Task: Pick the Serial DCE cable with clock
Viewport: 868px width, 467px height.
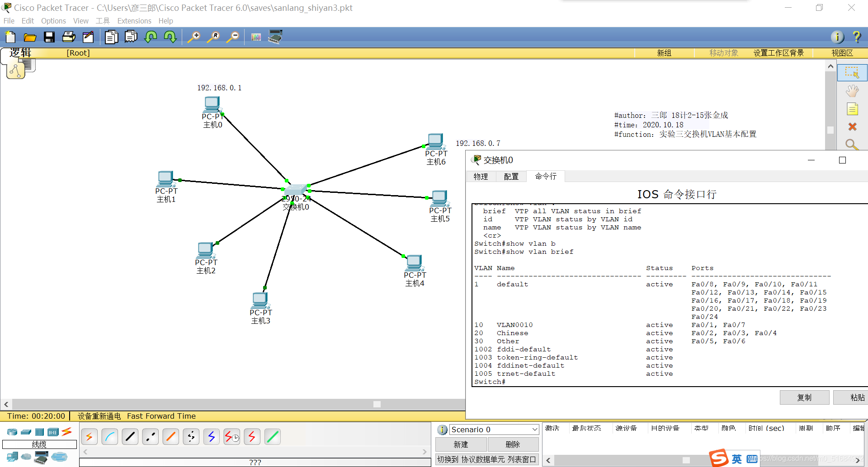Action: point(232,437)
